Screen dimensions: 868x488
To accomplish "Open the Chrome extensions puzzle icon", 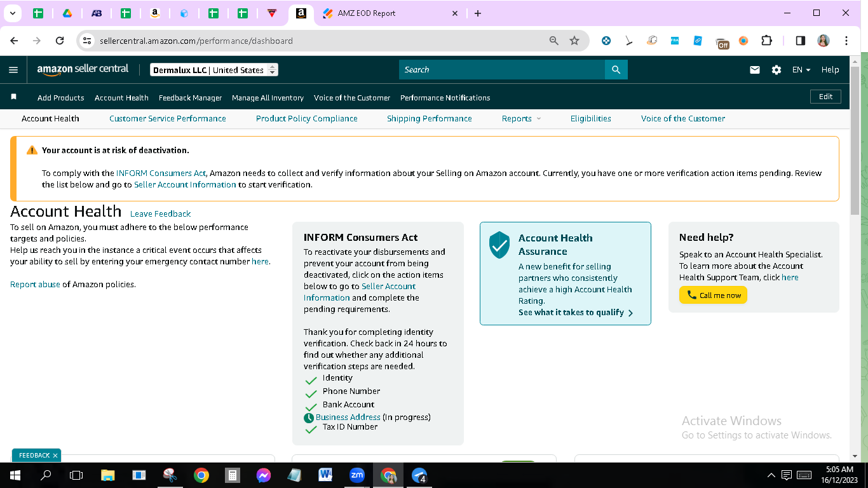I will pyautogui.click(x=766, y=41).
